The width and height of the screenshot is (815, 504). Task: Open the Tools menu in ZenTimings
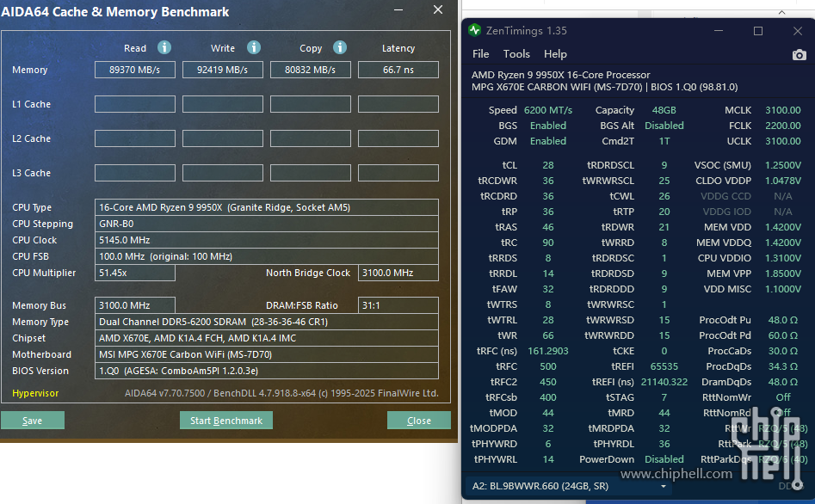pyautogui.click(x=516, y=54)
